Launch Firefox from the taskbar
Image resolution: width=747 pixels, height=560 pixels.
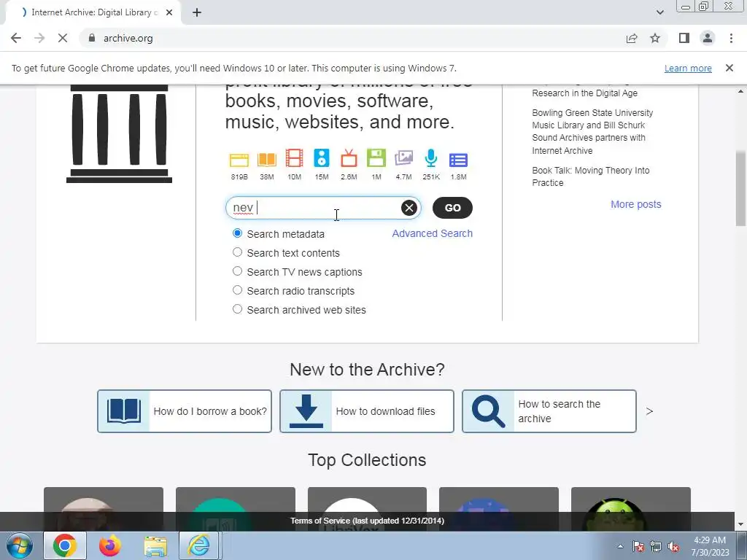coord(110,545)
